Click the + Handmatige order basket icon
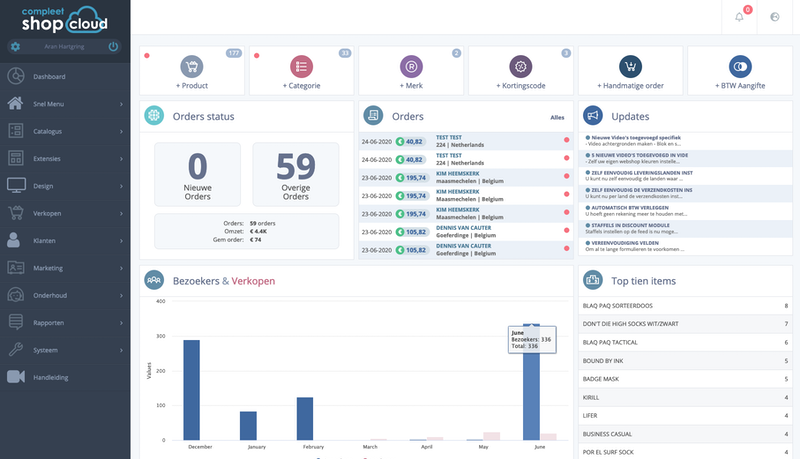 (x=630, y=66)
